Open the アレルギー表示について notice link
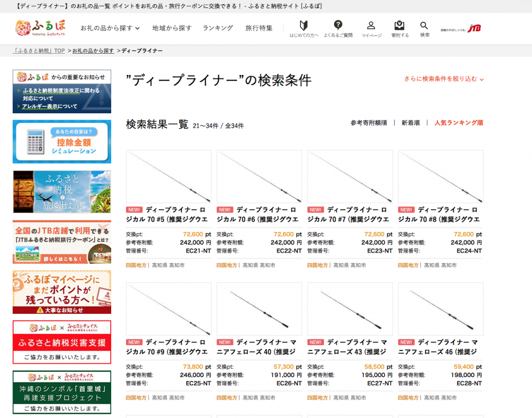Screen dimensions: 532x418 (x=49, y=106)
